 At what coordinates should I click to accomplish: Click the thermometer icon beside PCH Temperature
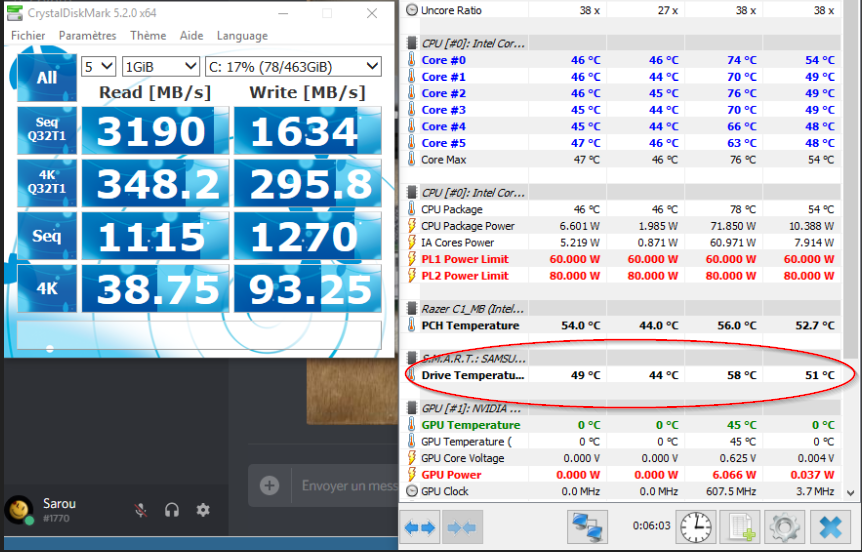411,325
